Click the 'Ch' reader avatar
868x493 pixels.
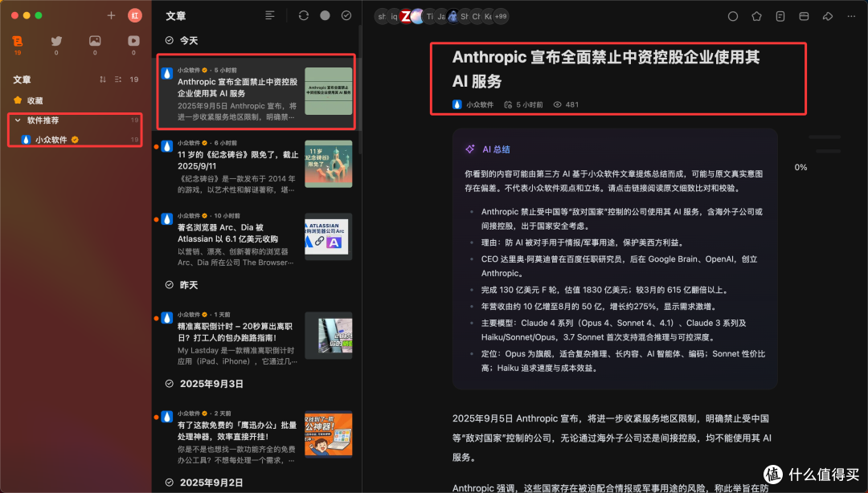click(477, 17)
